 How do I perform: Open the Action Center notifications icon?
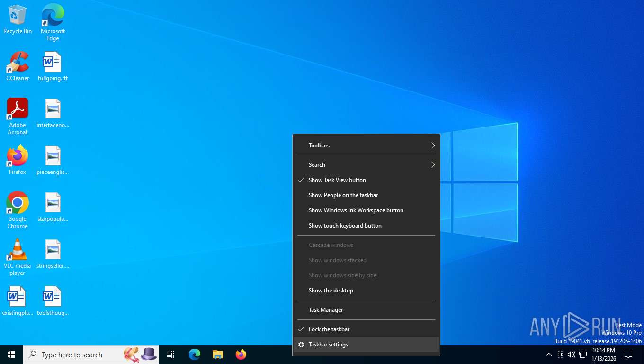coord(628,355)
